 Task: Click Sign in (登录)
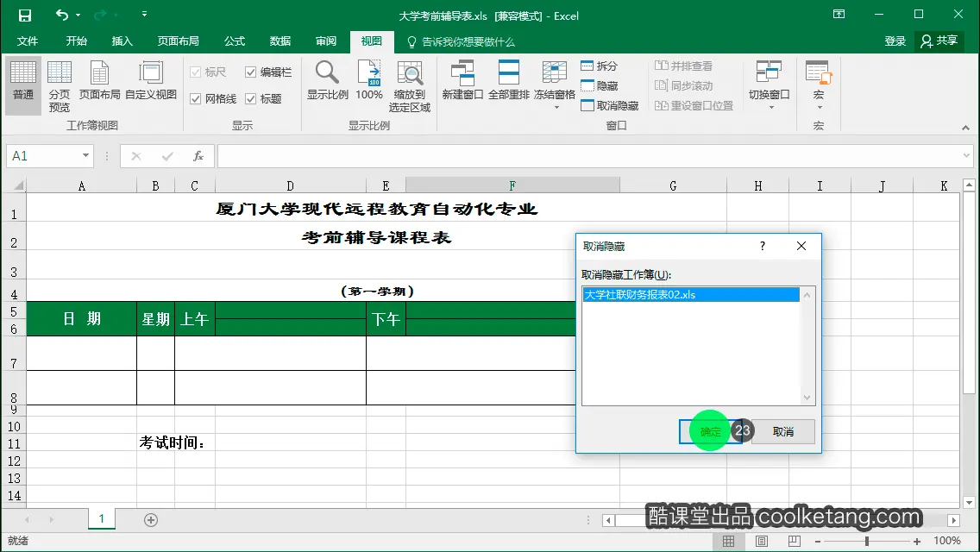[x=895, y=41]
